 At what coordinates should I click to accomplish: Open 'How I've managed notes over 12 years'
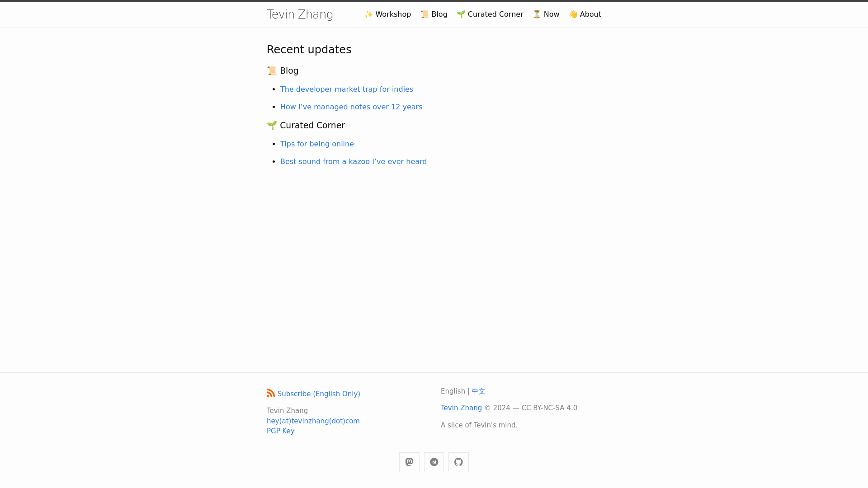point(351,107)
